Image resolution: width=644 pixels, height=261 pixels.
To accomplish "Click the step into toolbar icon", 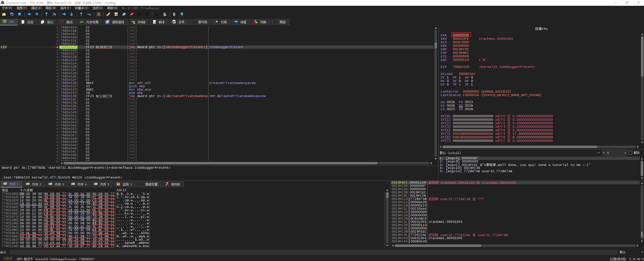I will tap(46, 14).
